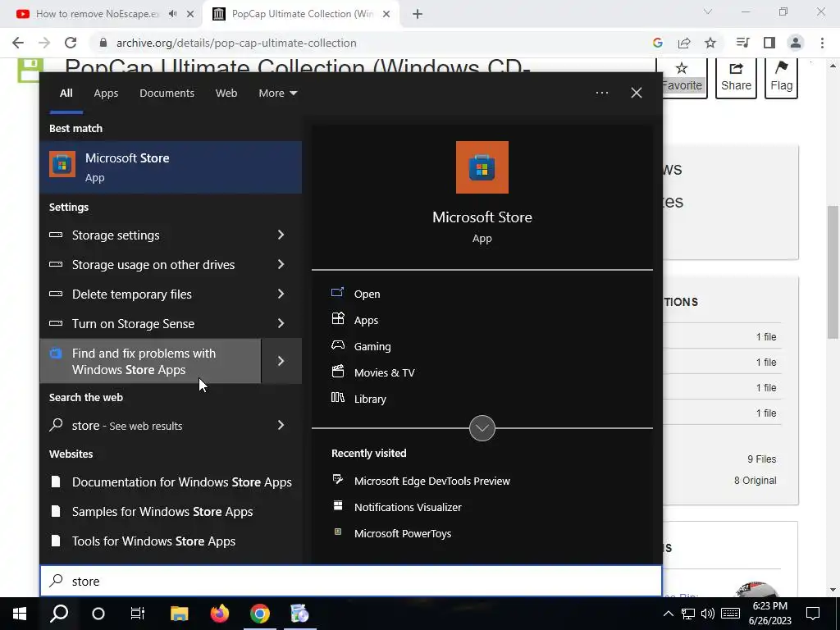Select the PopCap Ultimate Collection tab
This screenshot has height=630, width=840.
coord(302,14)
